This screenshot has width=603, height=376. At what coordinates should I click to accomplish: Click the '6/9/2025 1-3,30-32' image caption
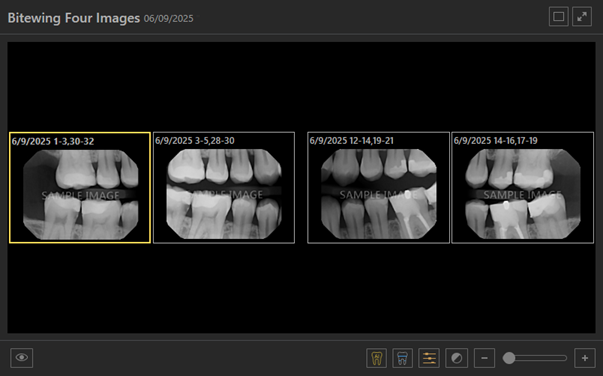[53, 141]
